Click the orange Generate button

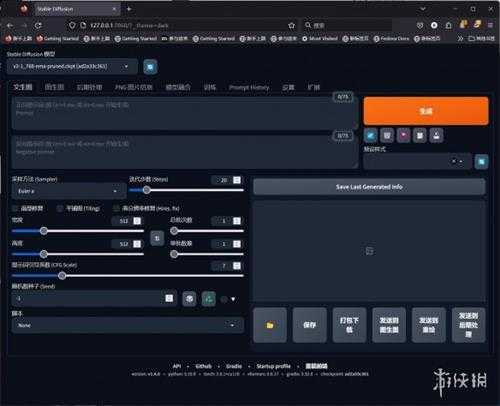[x=426, y=111]
